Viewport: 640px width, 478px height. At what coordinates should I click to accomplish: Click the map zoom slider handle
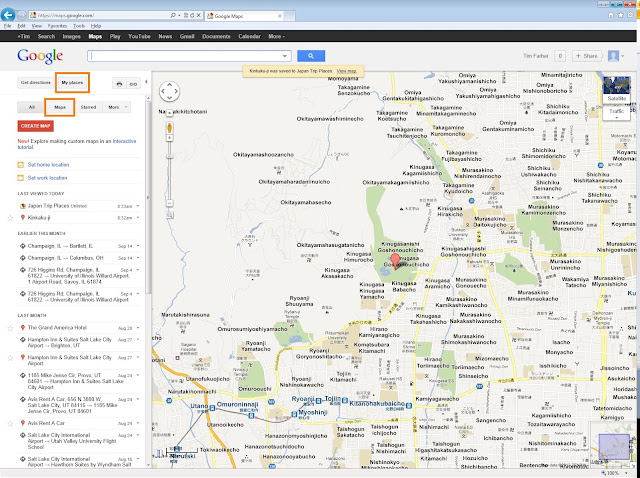[x=169, y=156]
